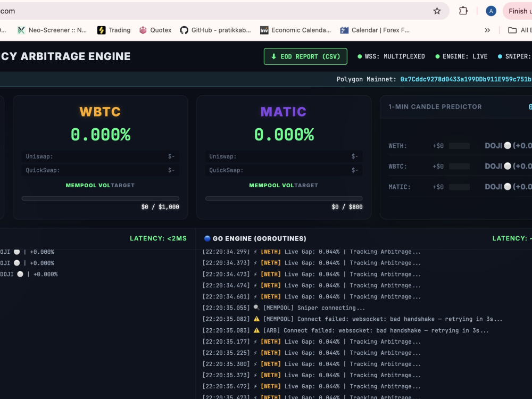Click the SNIPER status indicator
The width and height of the screenshot is (532, 399).
(x=514, y=56)
